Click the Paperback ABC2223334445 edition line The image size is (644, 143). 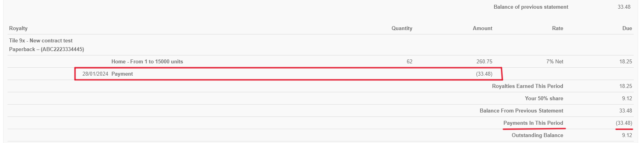coord(47,50)
